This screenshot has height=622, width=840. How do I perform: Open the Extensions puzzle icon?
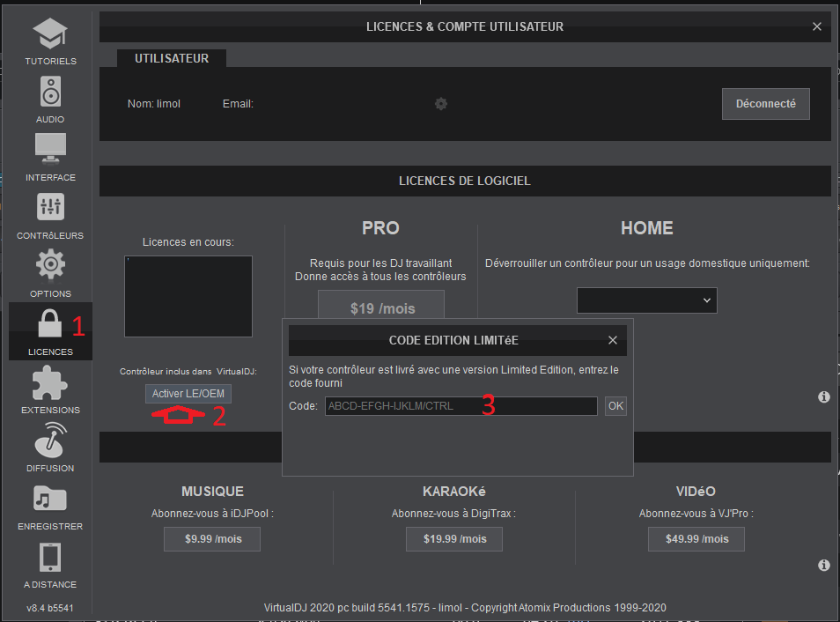(50, 383)
